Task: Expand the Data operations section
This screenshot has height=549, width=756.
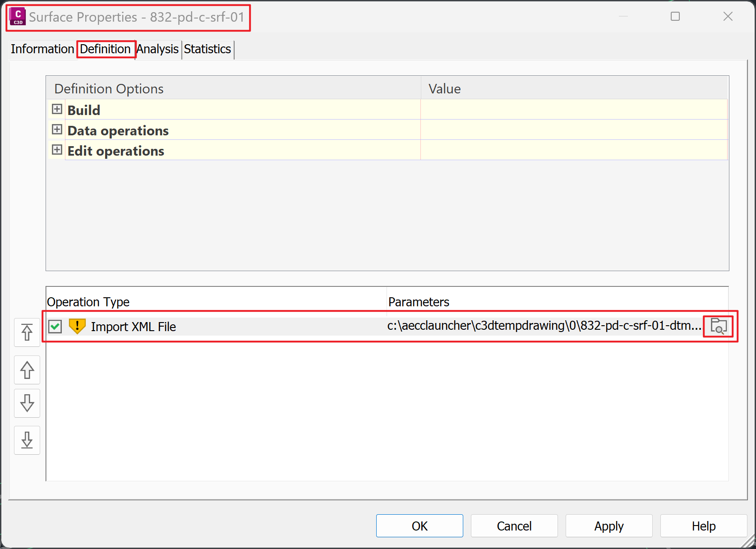Action: tap(57, 129)
